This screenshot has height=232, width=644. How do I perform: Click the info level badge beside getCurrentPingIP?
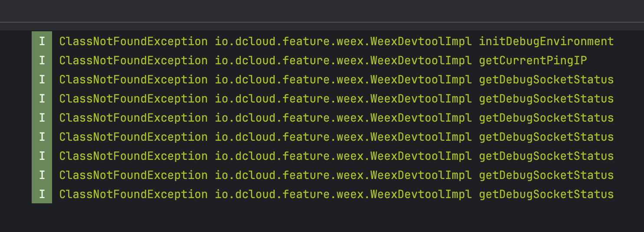[42, 61]
